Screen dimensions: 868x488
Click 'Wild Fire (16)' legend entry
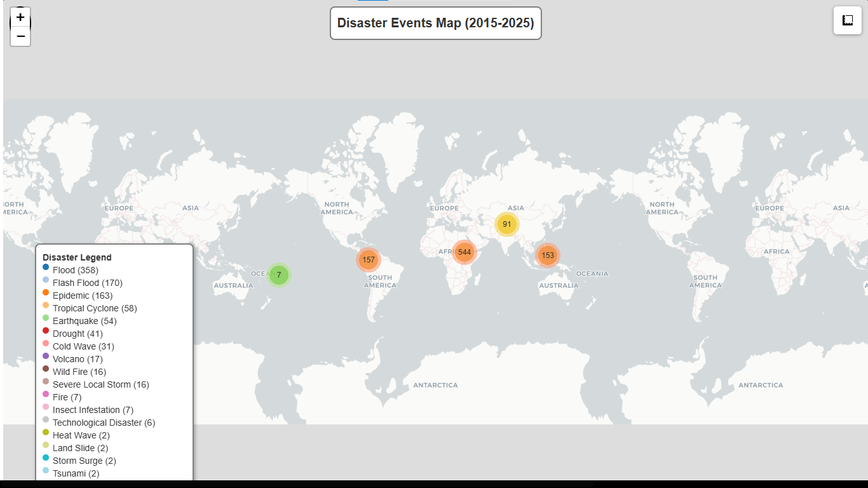pyautogui.click(x=79, y=372)
